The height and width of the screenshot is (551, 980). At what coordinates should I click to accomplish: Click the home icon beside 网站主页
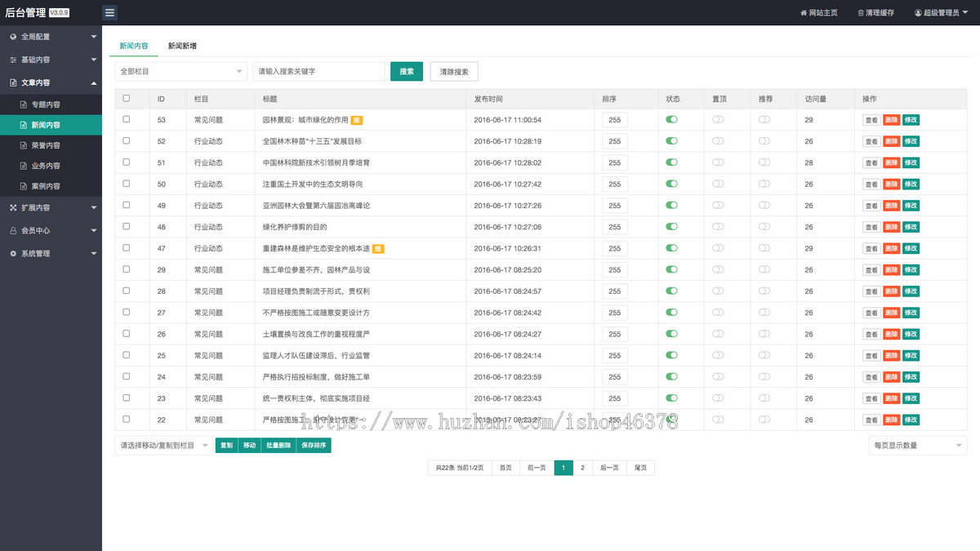point(803,13)
